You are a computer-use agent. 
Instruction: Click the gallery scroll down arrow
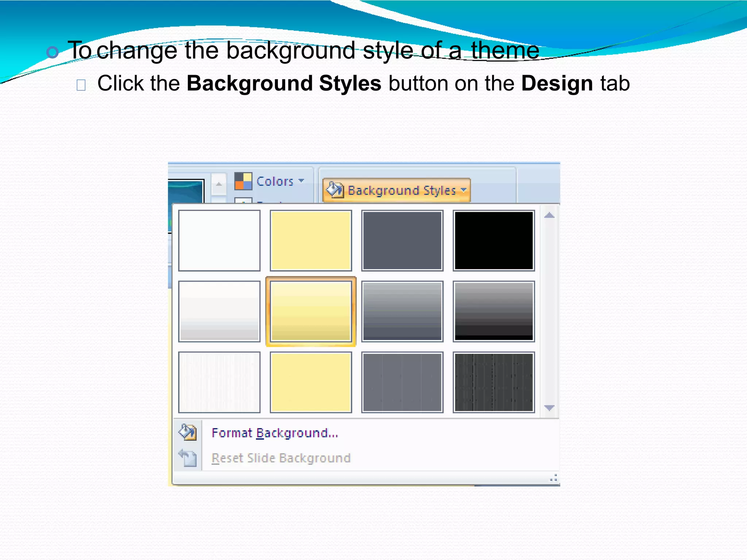coord(549,408)
